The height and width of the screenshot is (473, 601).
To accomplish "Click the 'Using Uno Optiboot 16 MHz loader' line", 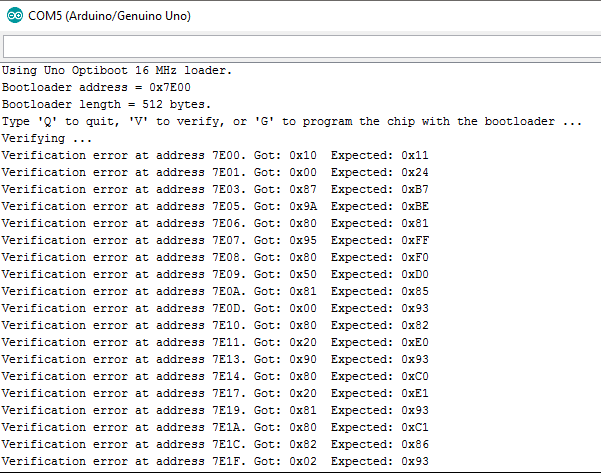I will (x=117, y=70).
